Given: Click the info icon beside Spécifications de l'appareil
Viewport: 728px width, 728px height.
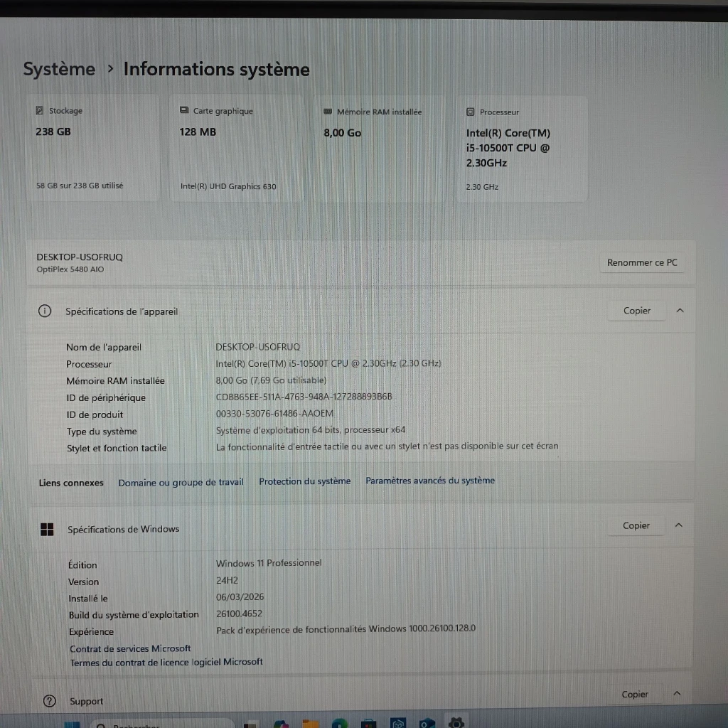Looking at the screenshot, I should pos(45,311).
